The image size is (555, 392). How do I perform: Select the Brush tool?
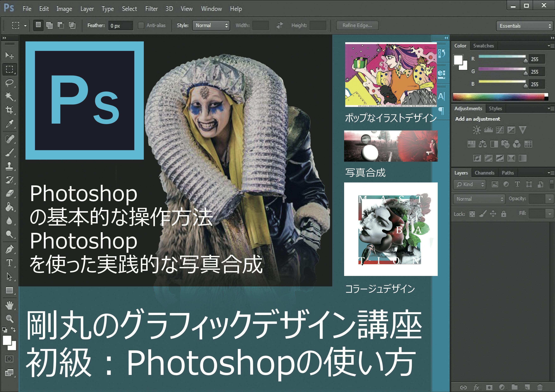tap(9, 152)
